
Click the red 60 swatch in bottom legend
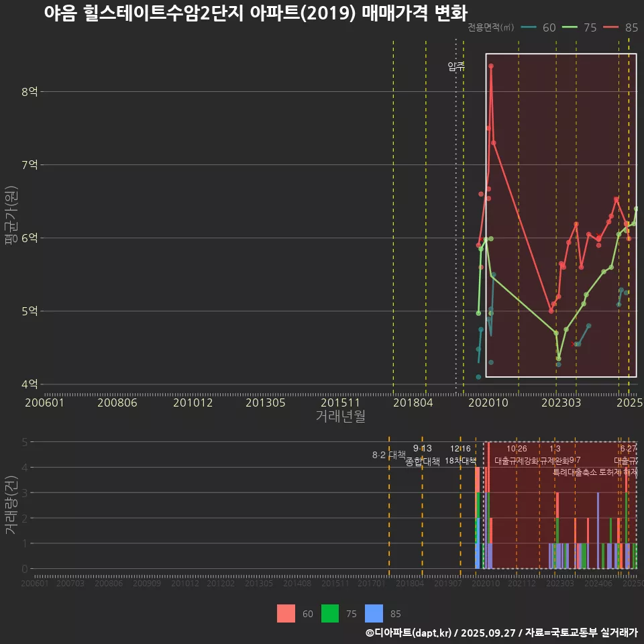pyautogui.click(x=286, y=613)
